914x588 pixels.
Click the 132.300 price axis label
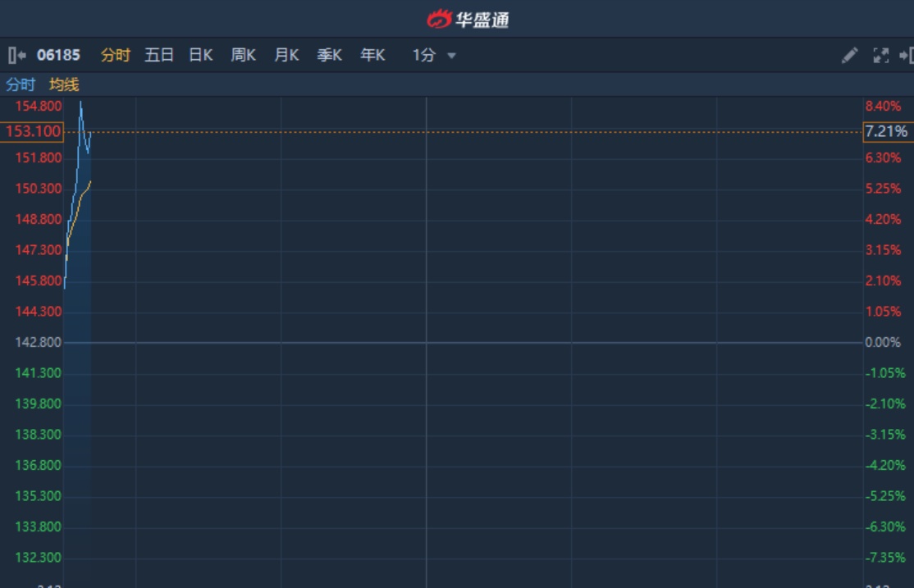38,558
